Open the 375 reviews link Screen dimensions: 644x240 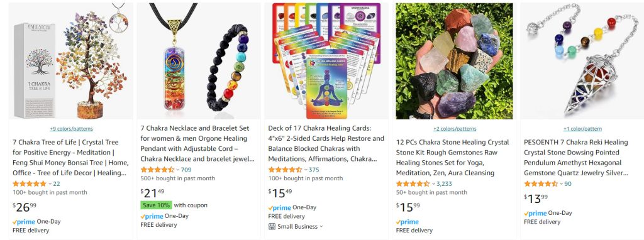pos(314,170)
